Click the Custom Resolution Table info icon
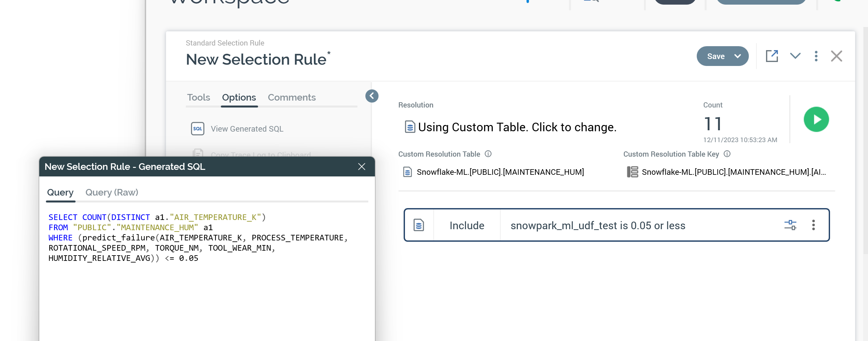 [x=488, y=154]
